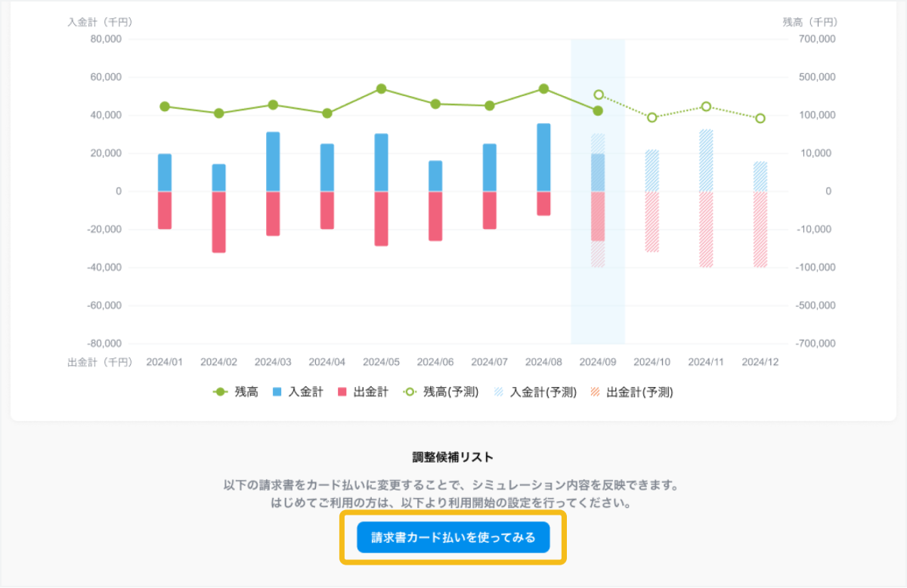907x588 pixels.
Task: Click the 2024/11 hatched forecast income bar
Action: pos(706,160)
